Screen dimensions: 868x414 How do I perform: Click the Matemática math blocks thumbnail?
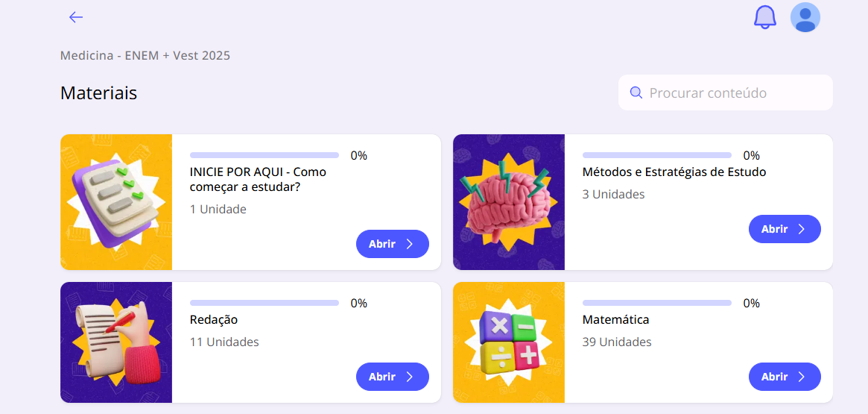click(509, 342)
